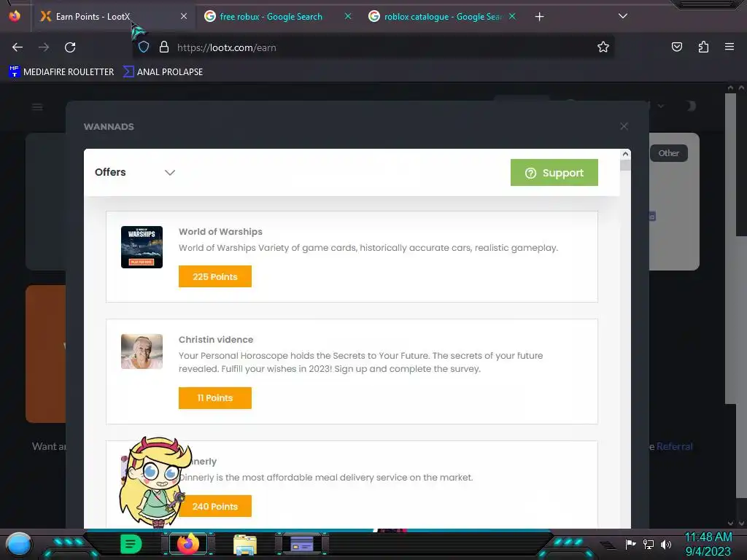747x560 pixels.
Task: Open the World of Warships offer title
Action: (x=220, y=232)
